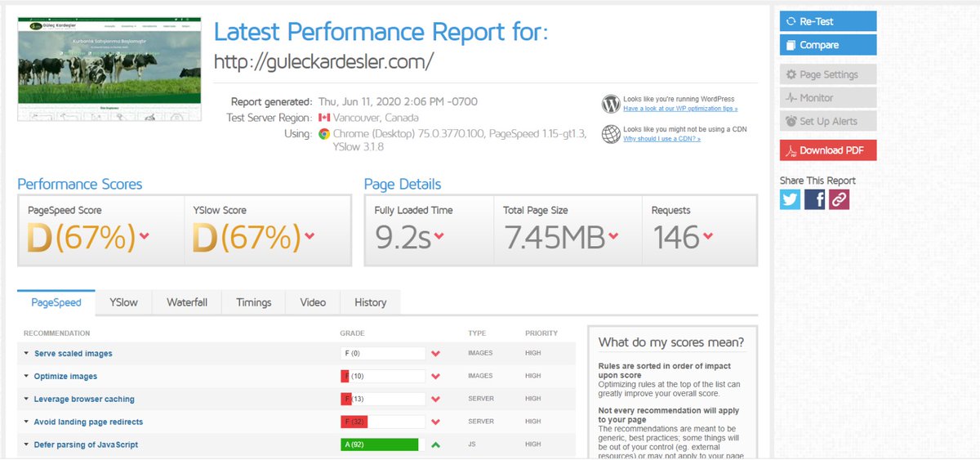Click JS type in Defer parsing row

pos(472,445)
